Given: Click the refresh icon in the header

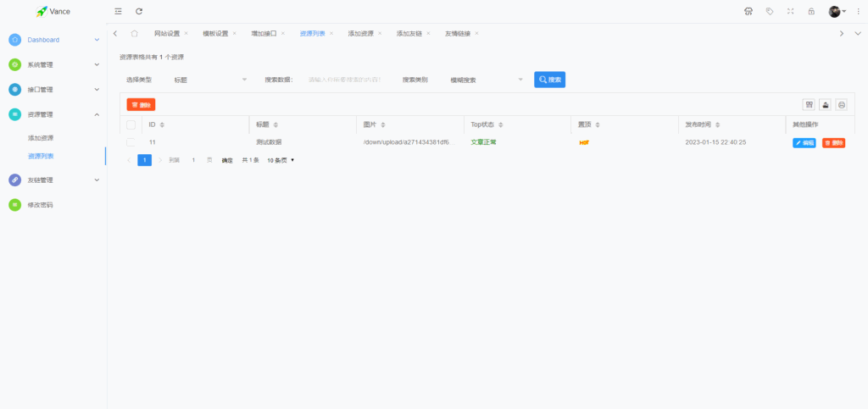Looking at the screenshot, I should (139, 11).
